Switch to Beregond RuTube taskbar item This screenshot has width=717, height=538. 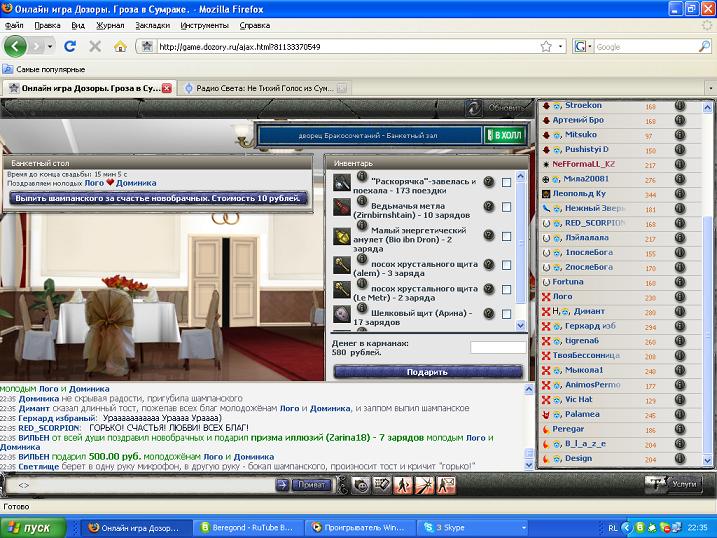tap(249, 527)
